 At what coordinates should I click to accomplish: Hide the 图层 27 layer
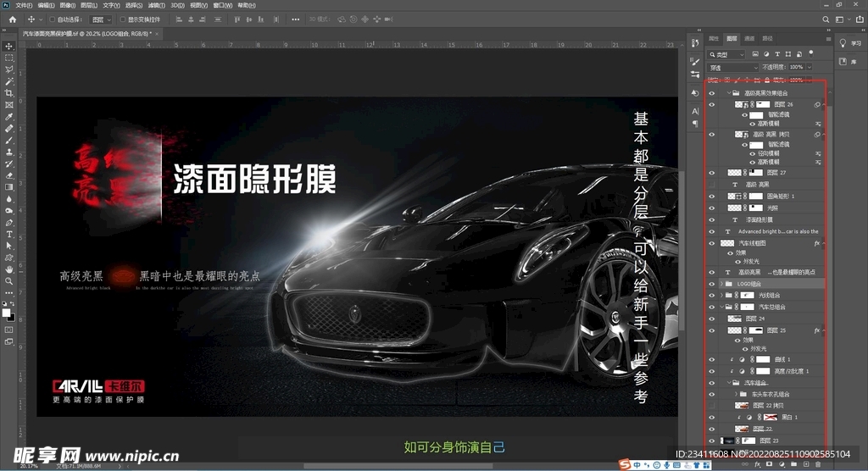(x=712, y=173)
